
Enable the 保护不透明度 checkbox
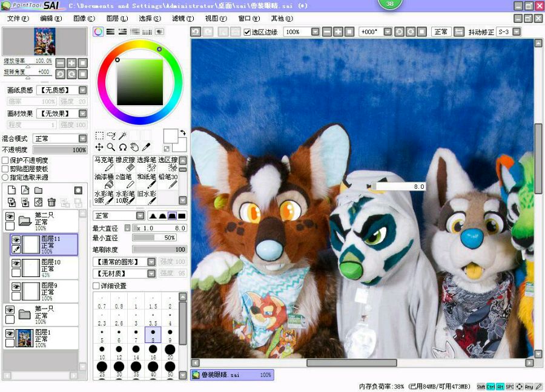5,160
